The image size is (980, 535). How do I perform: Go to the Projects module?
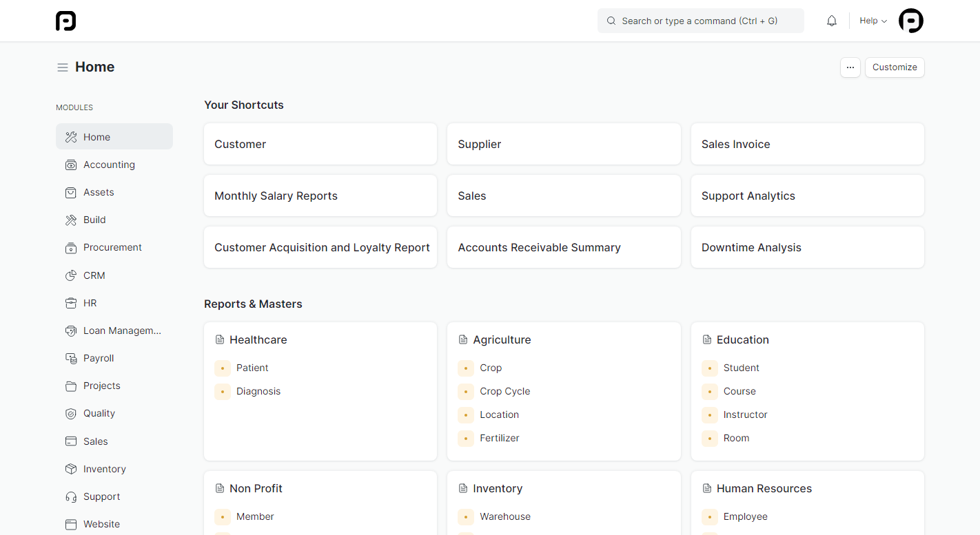coord(101,386)
